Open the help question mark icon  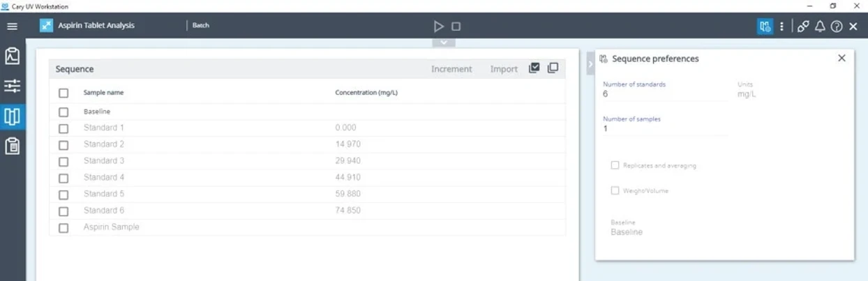836,26
